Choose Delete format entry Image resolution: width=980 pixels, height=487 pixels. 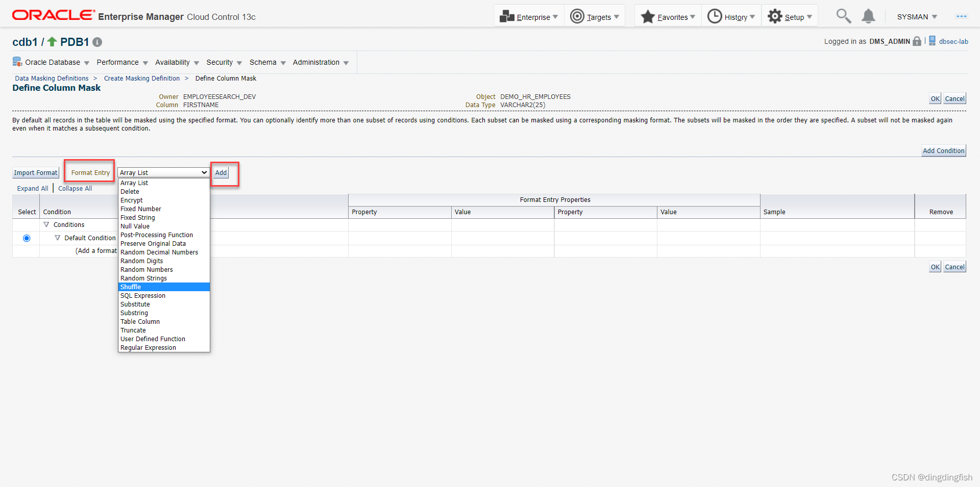pos(164,192)
